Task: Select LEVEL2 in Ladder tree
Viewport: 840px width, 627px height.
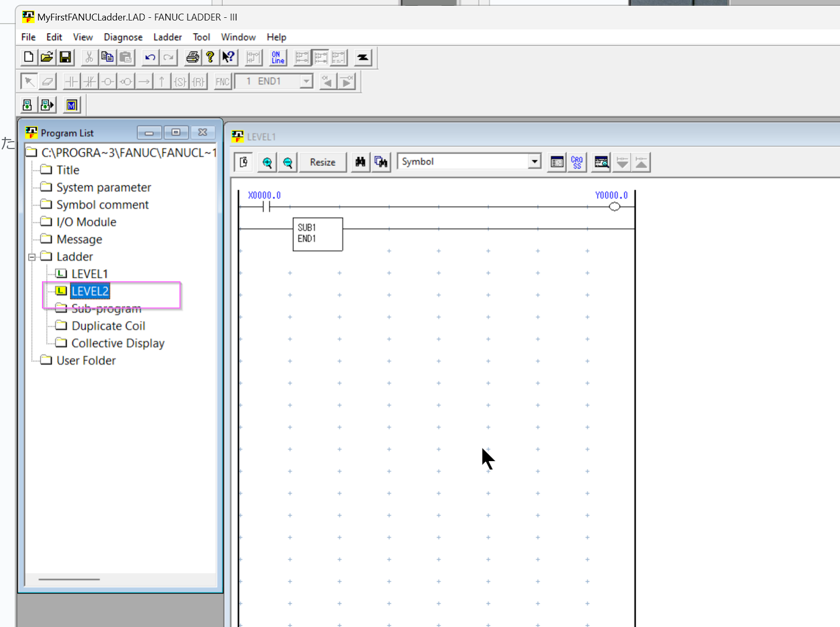Action: [90, 291]
